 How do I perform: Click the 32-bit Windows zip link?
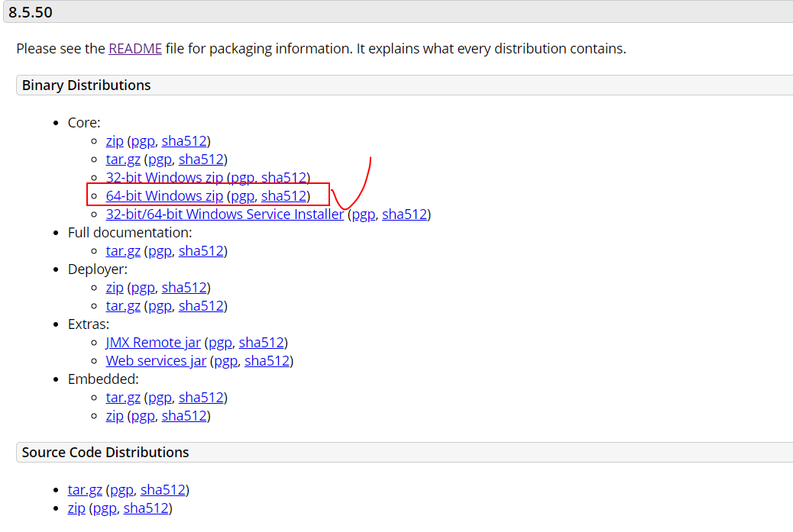pos(164,178)
